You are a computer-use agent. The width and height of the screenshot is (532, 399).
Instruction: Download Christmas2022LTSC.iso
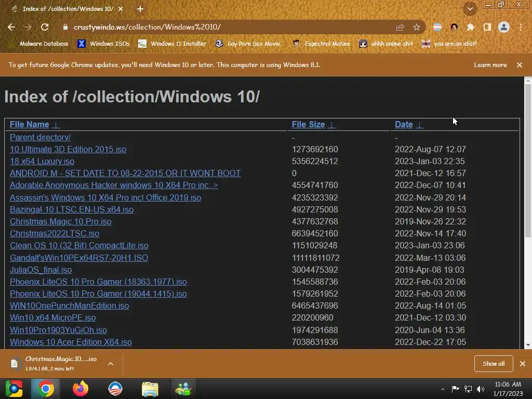55,233
